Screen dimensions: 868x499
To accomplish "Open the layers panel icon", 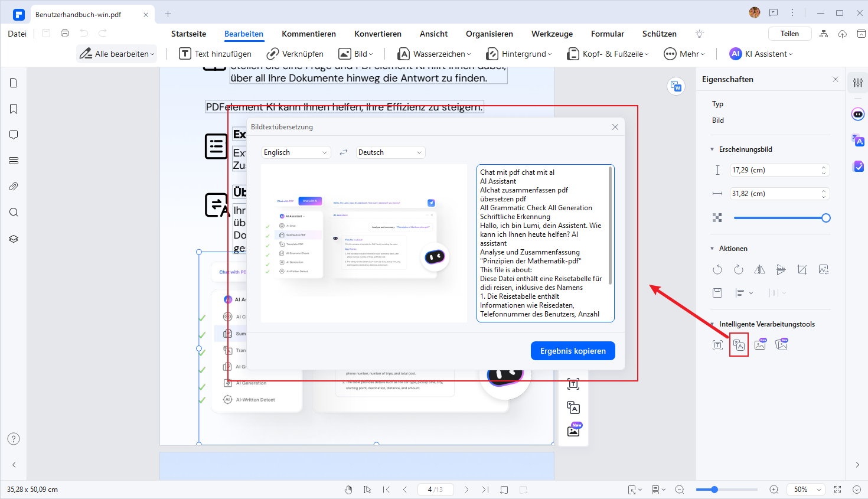I will pyautogui.click(x=14, y=239).
